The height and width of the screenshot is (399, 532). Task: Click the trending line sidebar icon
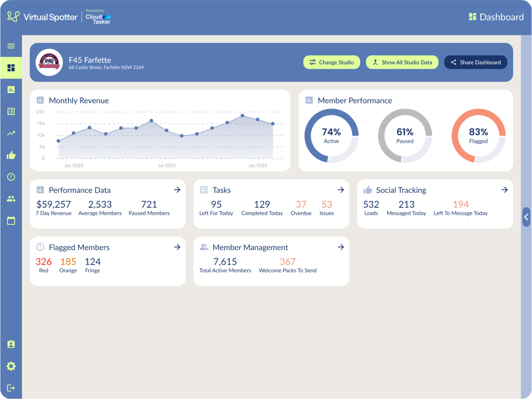[11, 133]
